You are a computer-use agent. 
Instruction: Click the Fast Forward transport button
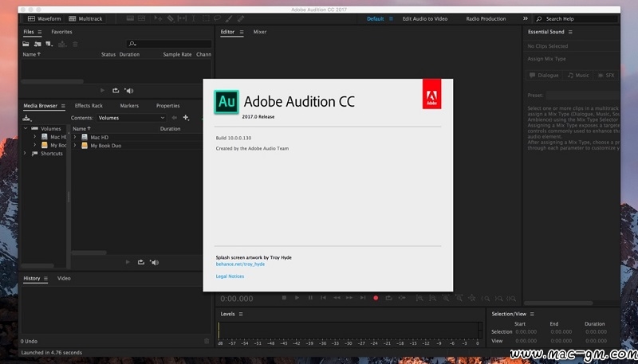(x=349, y=298)
